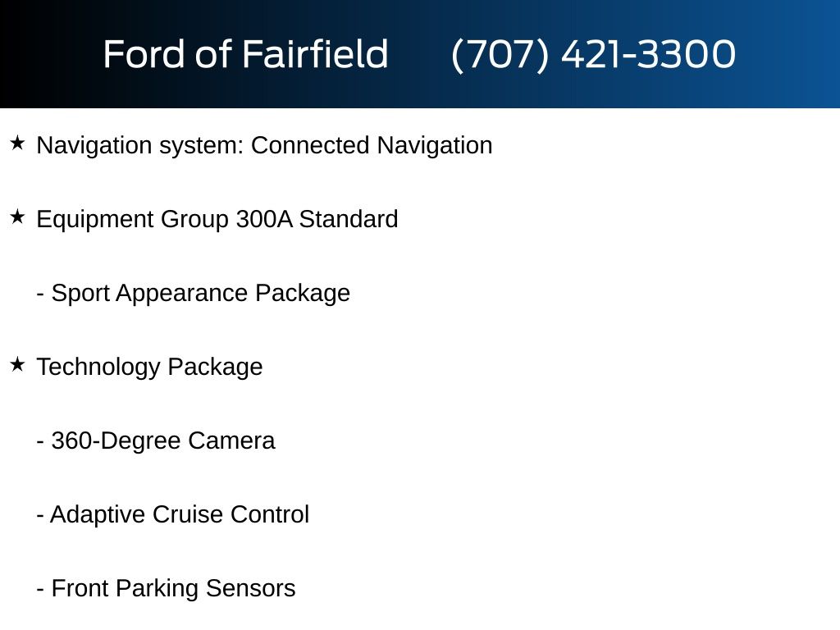Screen dimensions: 840x630
Task: Click the dash before 360-Degree Camera
Action: [40, 442]
